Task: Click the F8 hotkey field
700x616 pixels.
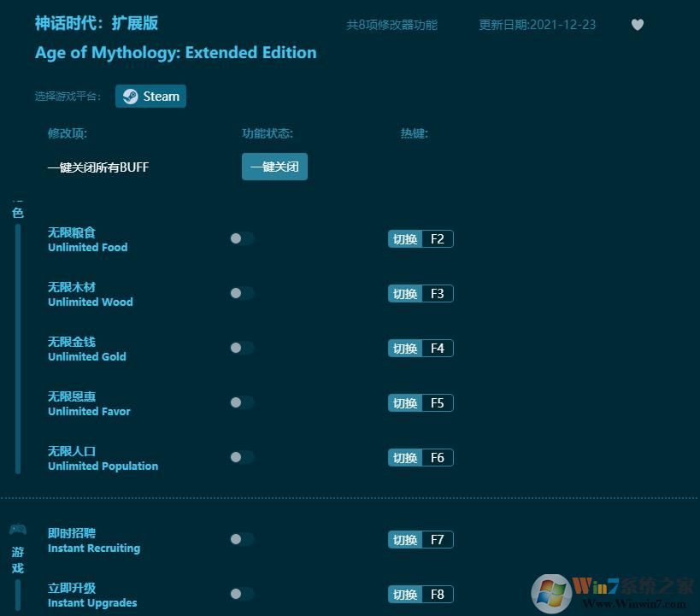Action: (x=438, y=595)
